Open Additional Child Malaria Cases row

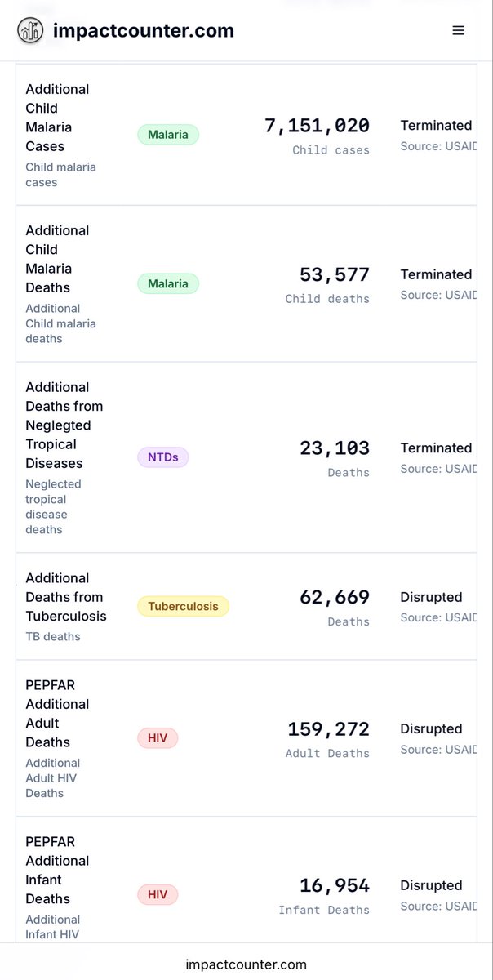click(x=57, y=118)
